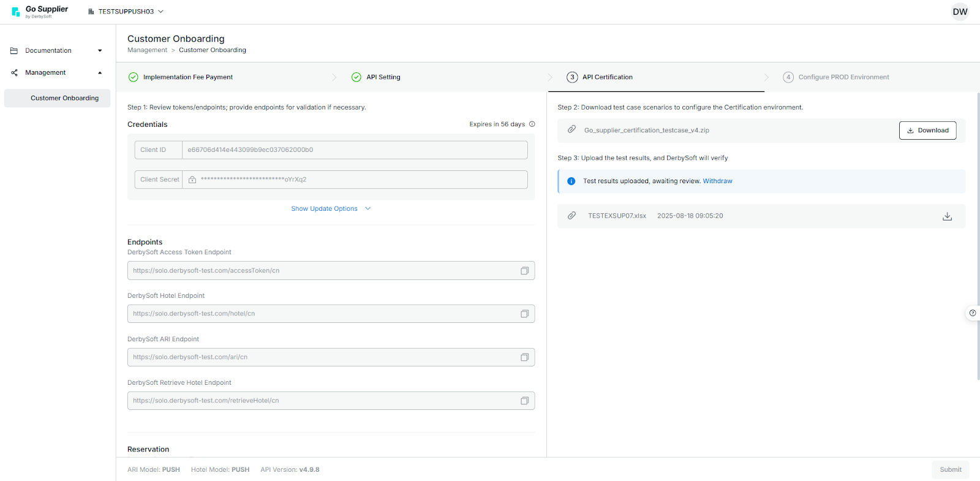Click the lock icon in Client Secret

(x=192, y=180)
